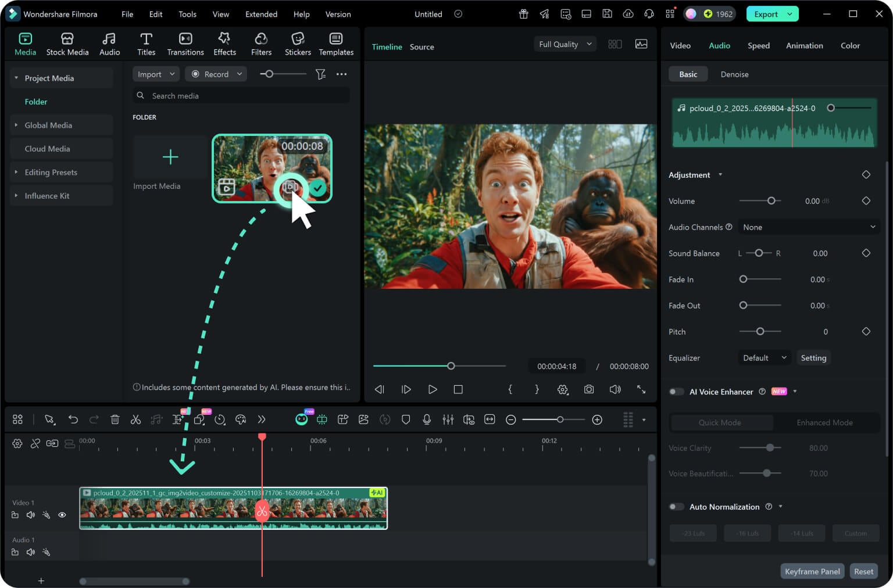Click the filter icon in media panel

(x=320, y=74)
